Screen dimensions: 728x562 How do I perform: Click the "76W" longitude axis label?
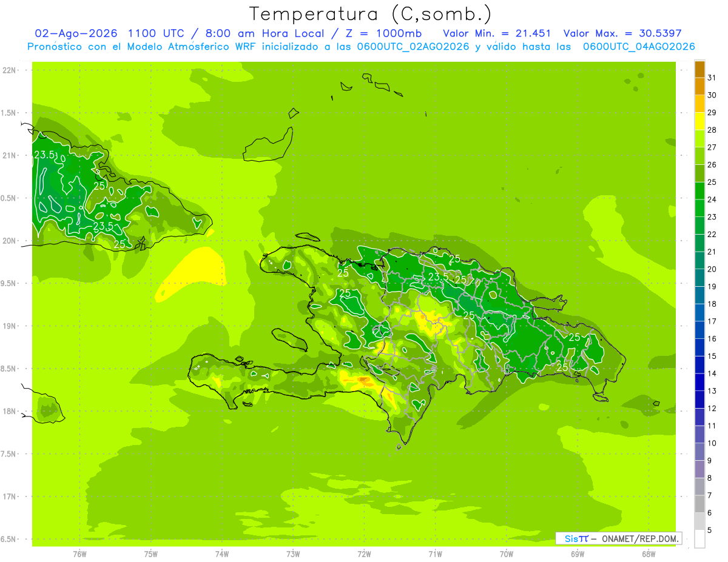pyautogui.click(x=79, y=554)
